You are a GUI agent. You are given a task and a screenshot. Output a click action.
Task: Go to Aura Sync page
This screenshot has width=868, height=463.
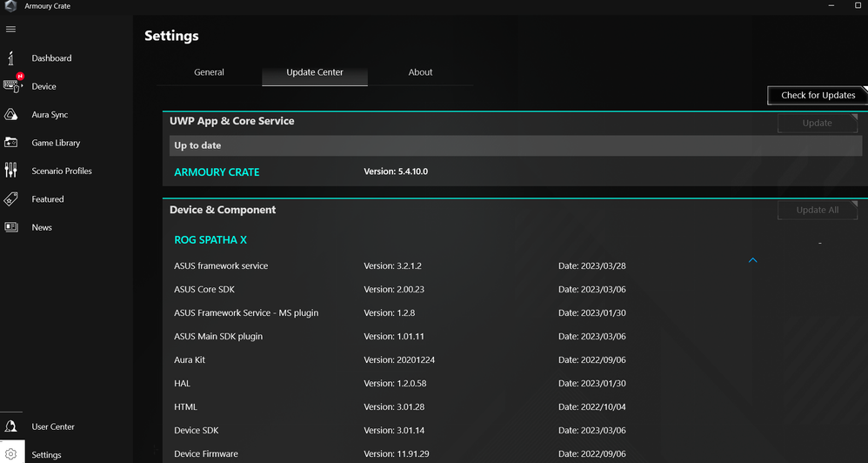50,115
